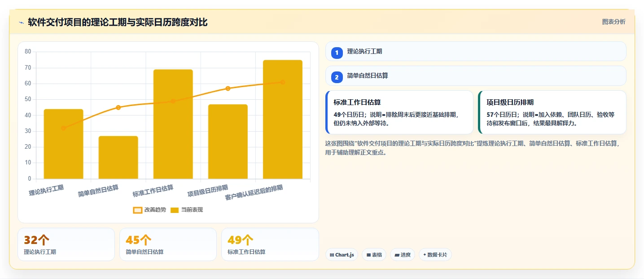644x279 pixels.
Task: Click the blue number 2 badge
Action: pos(337,77)
